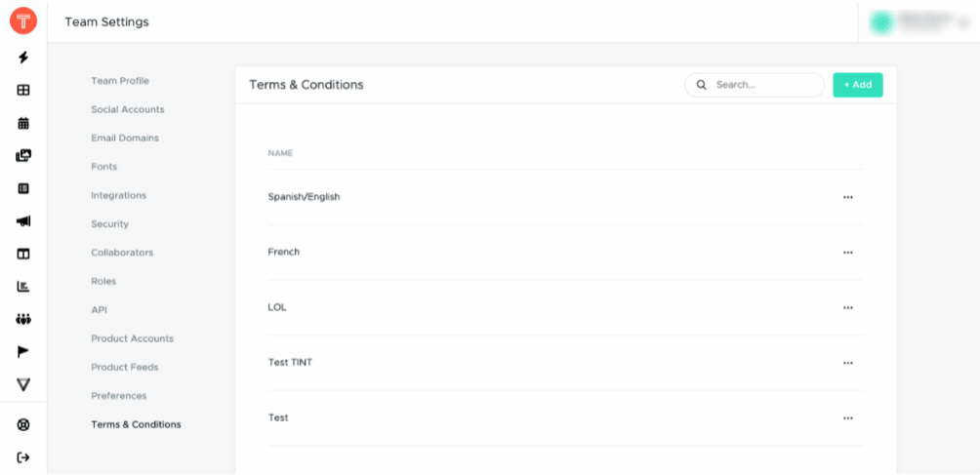Open the calendar icon in sidebar
980x475 pixels.
click(x=23, y=123)
